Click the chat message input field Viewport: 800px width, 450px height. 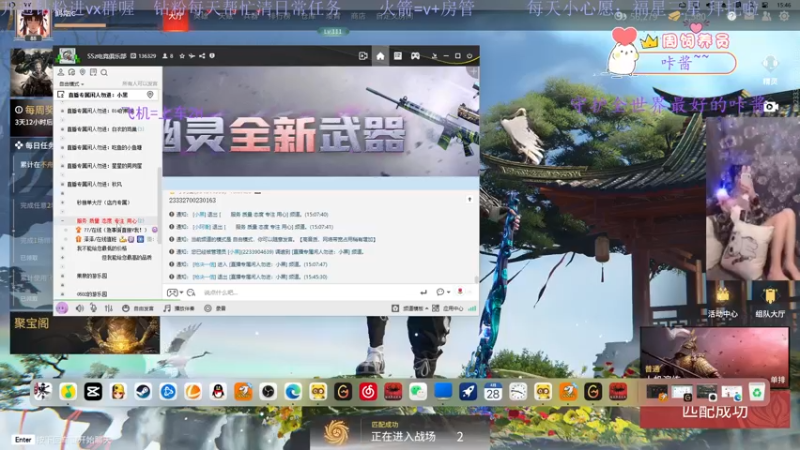point(308,292)
